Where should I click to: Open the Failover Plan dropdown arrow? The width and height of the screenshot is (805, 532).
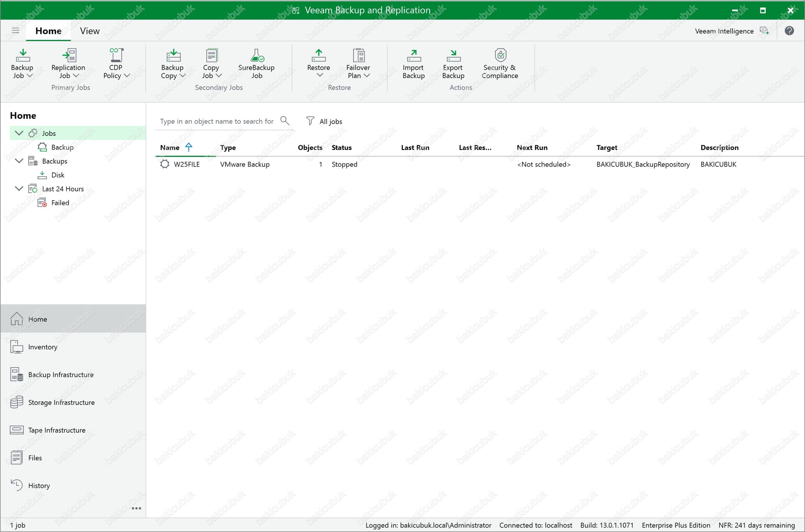pyautogui.click(x=367, y=76)
